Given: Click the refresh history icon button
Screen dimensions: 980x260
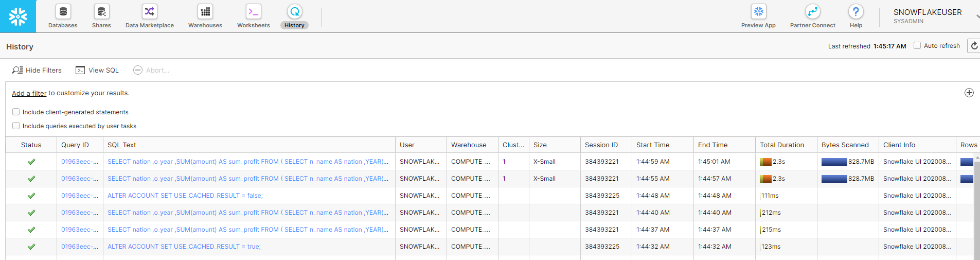Looking at the screenshot, I should click(974, 46).
